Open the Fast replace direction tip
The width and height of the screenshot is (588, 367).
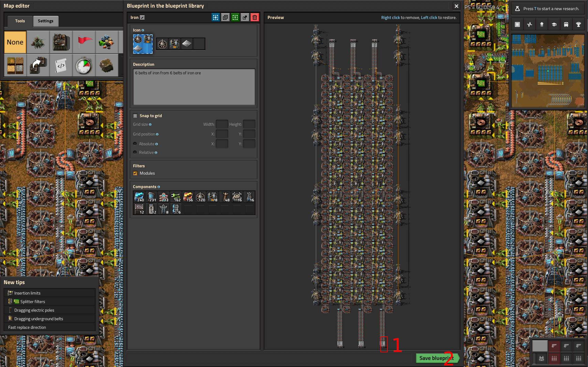pos(50,327)
